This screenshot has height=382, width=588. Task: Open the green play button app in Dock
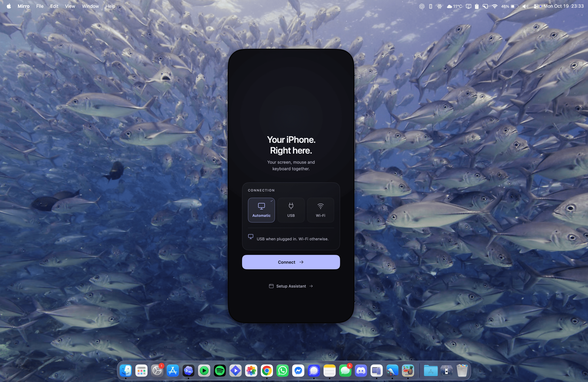[204, 370]
